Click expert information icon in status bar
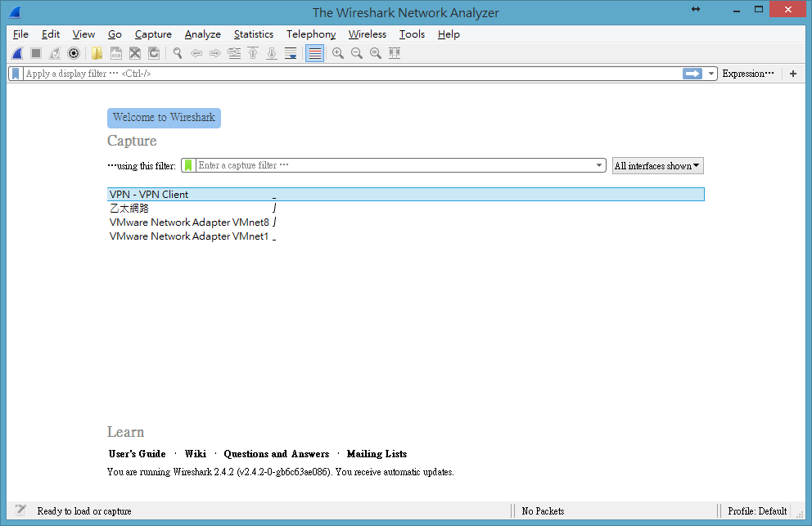 (x=20, y=510)
